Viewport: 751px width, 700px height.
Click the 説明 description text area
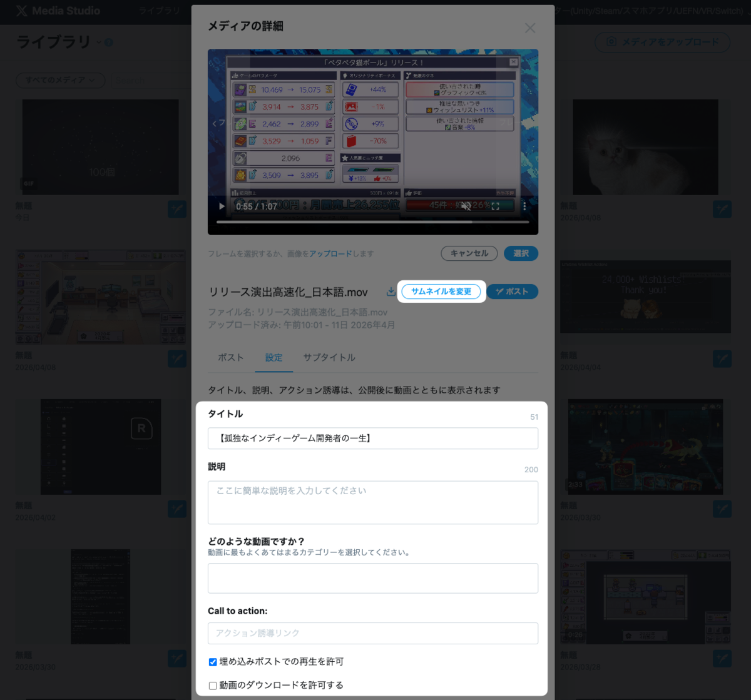click(373, 502)
